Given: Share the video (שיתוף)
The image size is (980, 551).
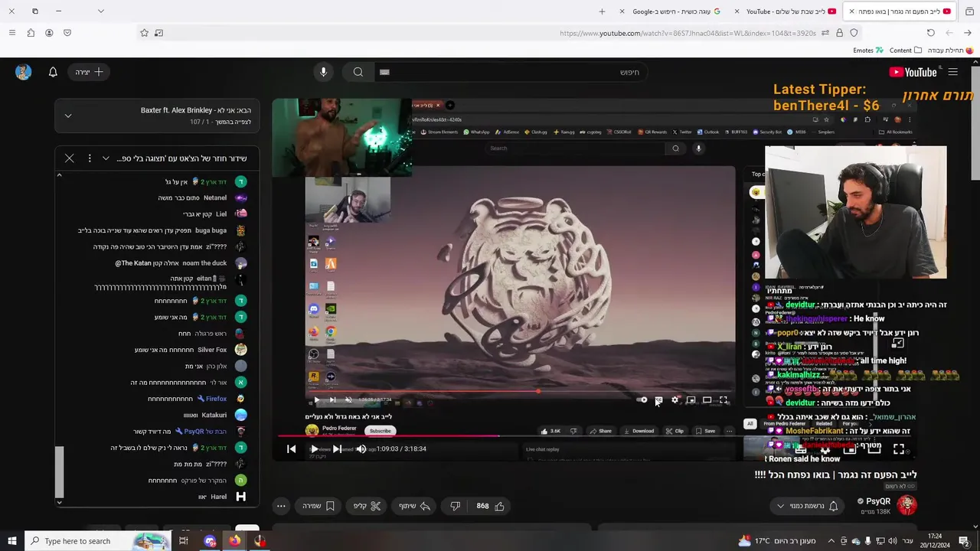Looking at the screenshot, I should 414,506.
